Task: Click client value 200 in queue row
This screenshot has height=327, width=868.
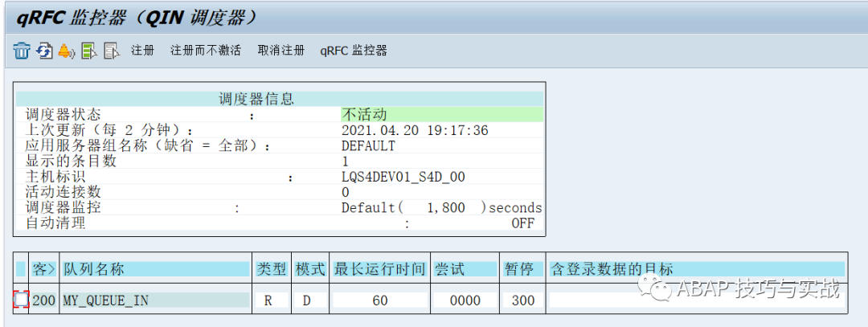Action: 44,300
